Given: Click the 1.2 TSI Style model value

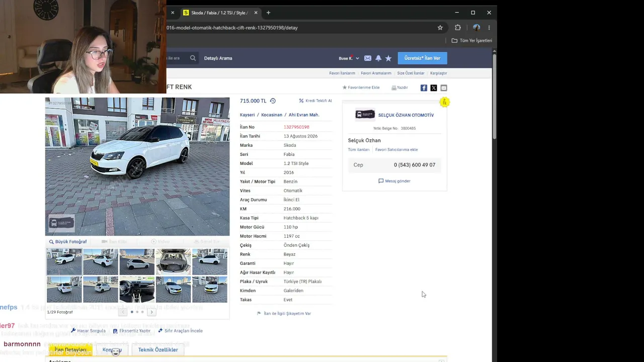Looking at the screenshot, I should tap(296, 163).
